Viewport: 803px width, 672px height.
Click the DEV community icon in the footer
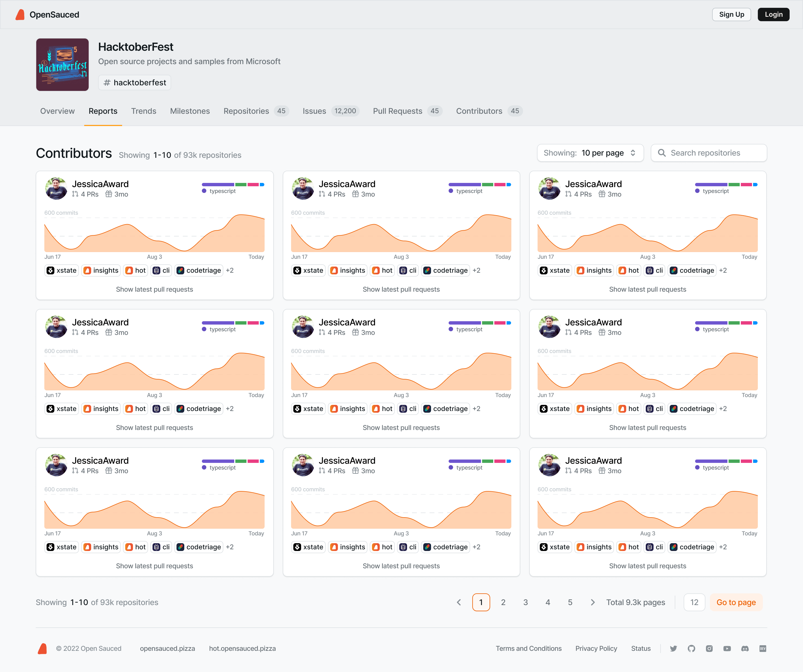click(763, 649)
